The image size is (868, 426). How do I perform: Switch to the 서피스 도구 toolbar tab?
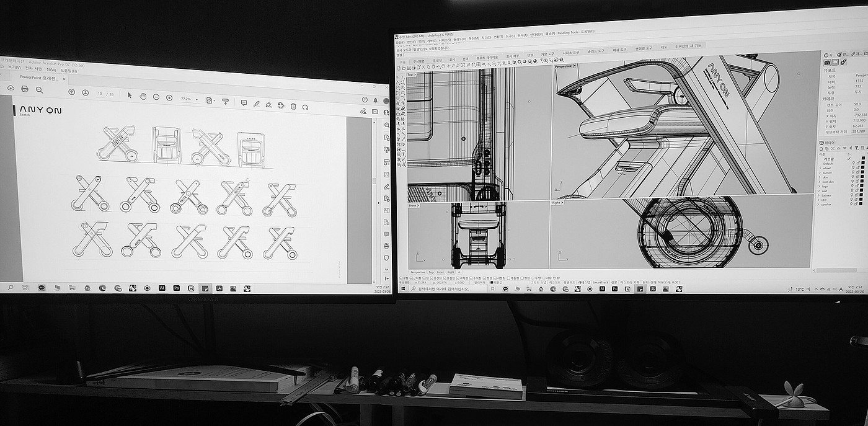coord(570,53)
